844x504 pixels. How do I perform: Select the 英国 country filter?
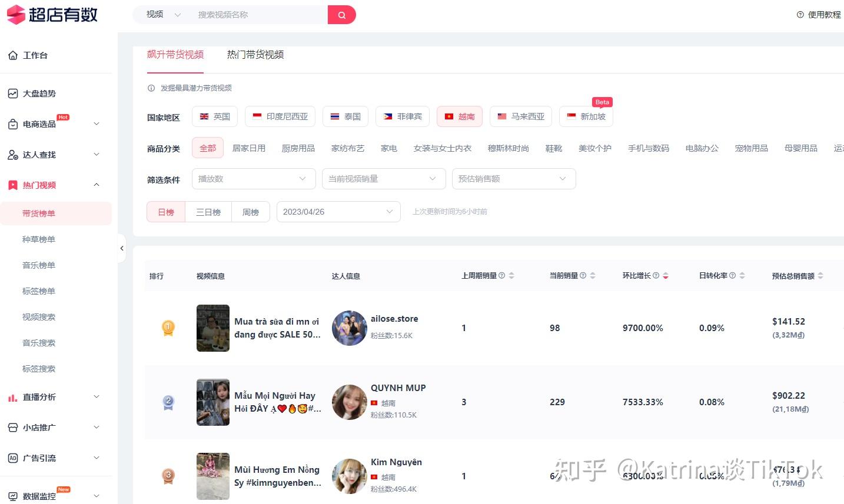click(x=214, y=116)
